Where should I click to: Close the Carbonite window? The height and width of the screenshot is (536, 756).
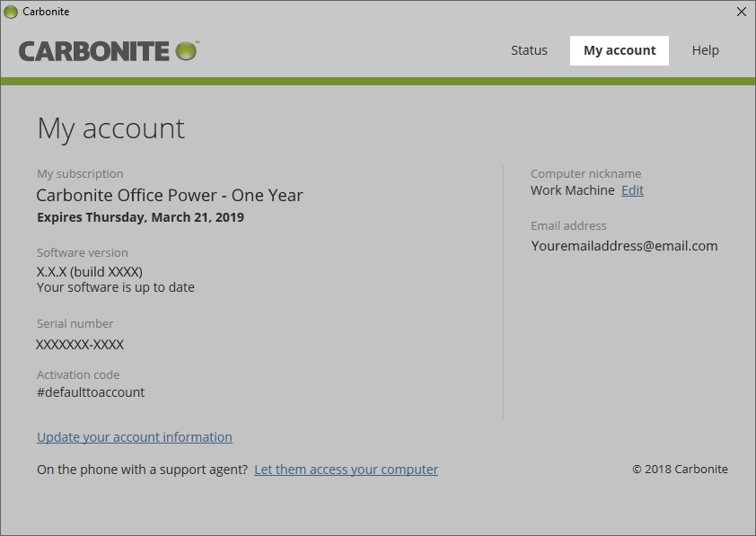click(x=741, y=12)
